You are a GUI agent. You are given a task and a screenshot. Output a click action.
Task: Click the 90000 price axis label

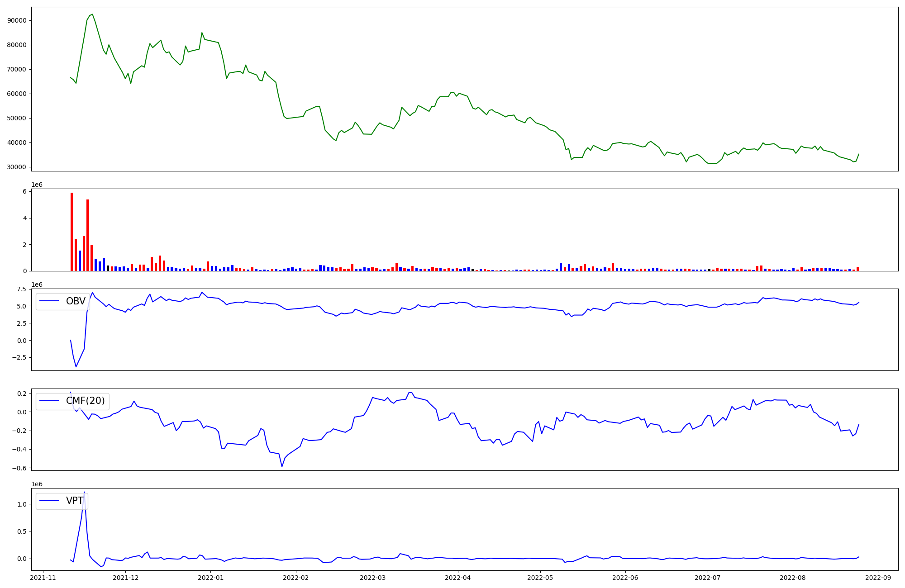tap(17, 20)
